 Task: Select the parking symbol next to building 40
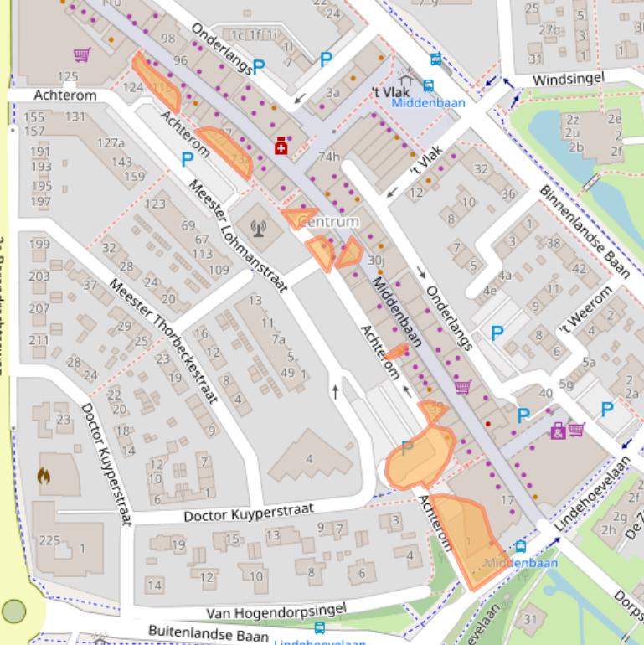pyautogui.click(x=523, y=415)
